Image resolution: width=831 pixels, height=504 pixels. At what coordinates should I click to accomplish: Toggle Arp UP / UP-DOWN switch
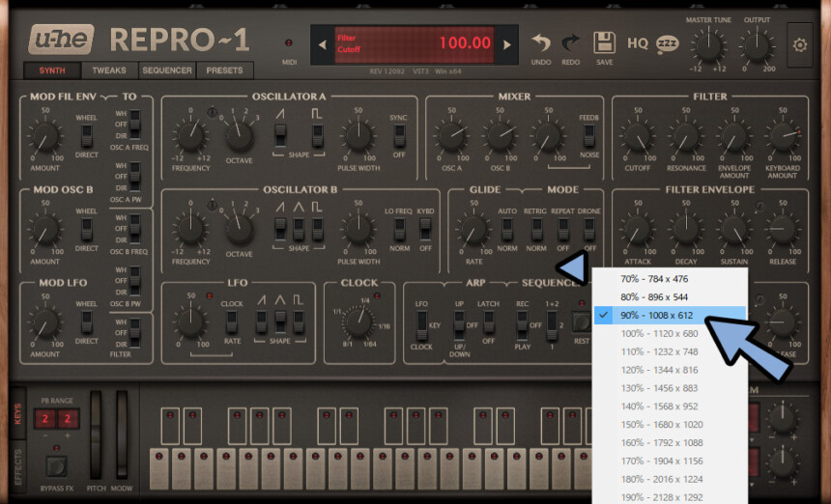coord(459,324)
